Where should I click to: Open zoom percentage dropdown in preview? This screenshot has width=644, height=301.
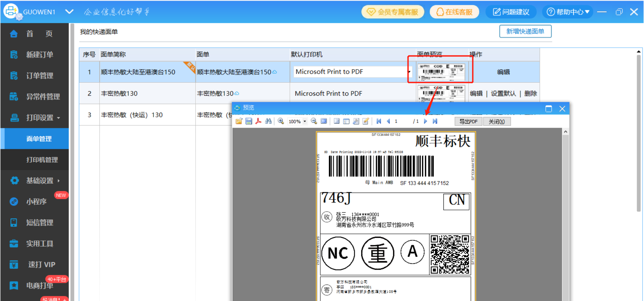click(x=305, y=121)
